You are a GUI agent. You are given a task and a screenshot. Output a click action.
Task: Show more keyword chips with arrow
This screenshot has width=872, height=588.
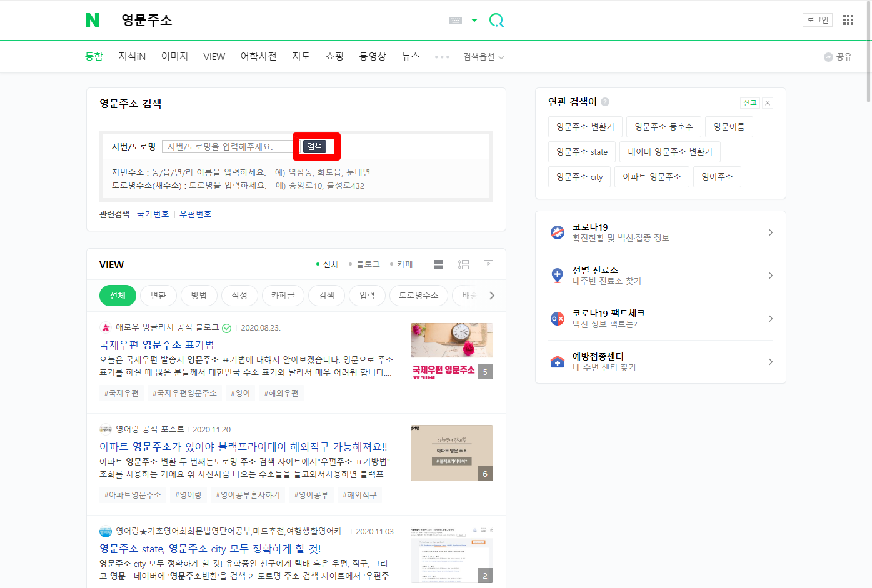click(x=492, y=296)
